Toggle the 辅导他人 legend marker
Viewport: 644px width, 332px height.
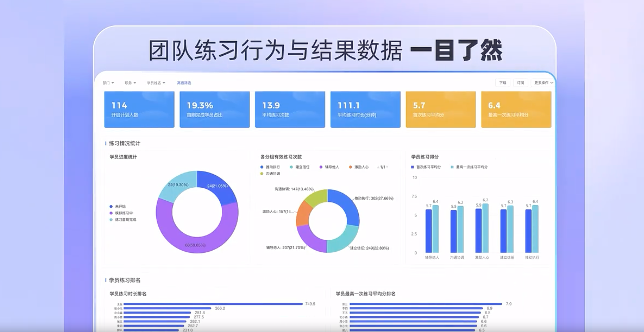330,167
